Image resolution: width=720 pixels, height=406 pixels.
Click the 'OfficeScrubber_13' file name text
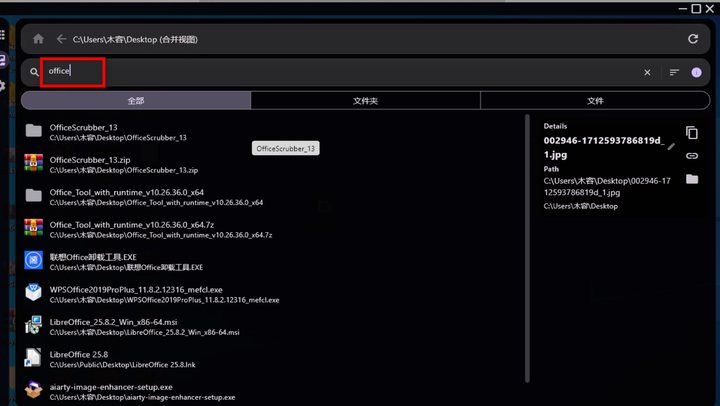click(84, 127)
